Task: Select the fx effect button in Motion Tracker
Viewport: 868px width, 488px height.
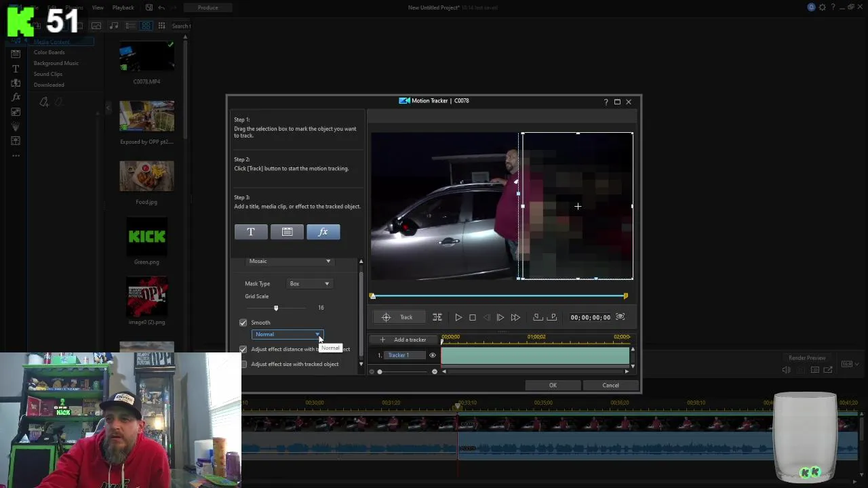Action: (323, 232)
